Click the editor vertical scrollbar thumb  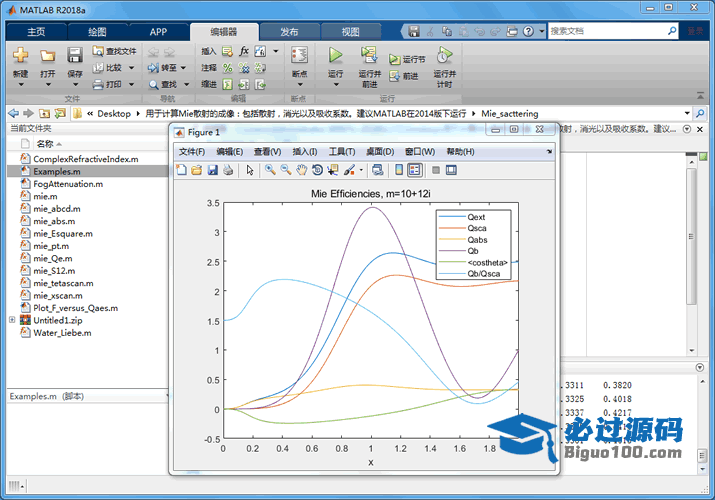tap(691, 236)
